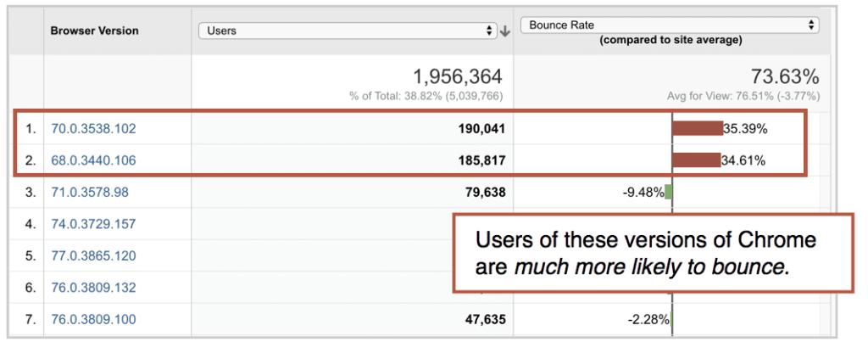Select the 76.0.3809.132 version link
The height and width of the screenshot is (342, 868).
coord(93,288)
